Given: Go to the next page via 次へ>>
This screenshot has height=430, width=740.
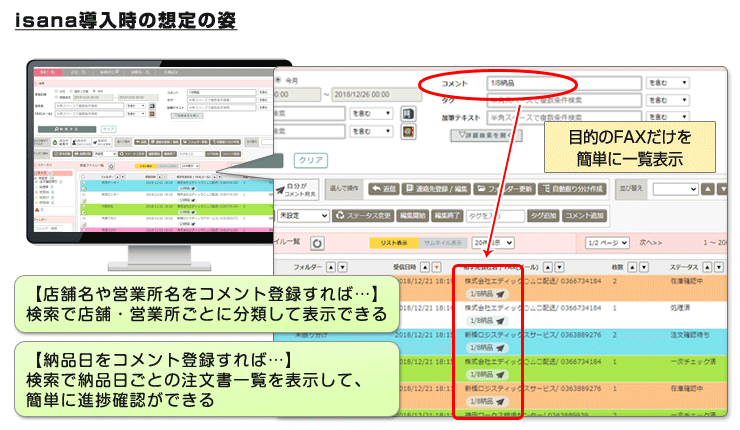Looking at the screenshot, I should coord(651,243).
